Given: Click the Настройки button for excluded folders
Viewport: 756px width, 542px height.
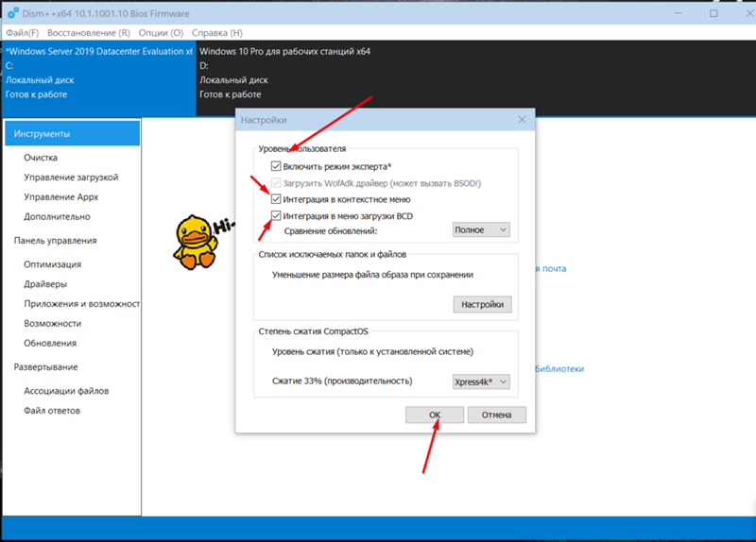Looking at the screenshot, I should (482, 304).
